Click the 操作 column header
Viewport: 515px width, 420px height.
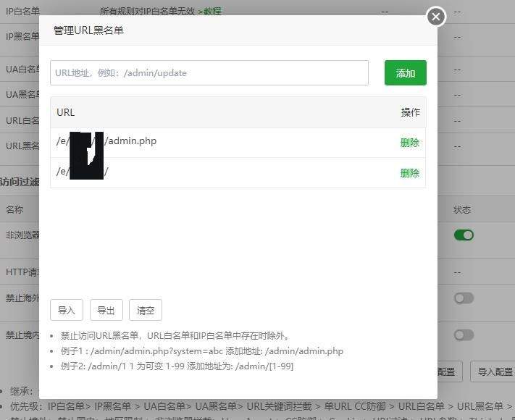tap(410, 112)
